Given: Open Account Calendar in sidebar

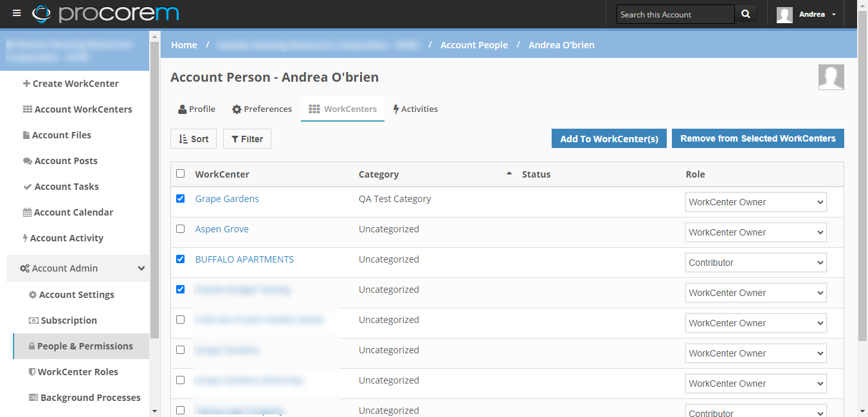Looking at the screenshot, I should click(68, 212).
